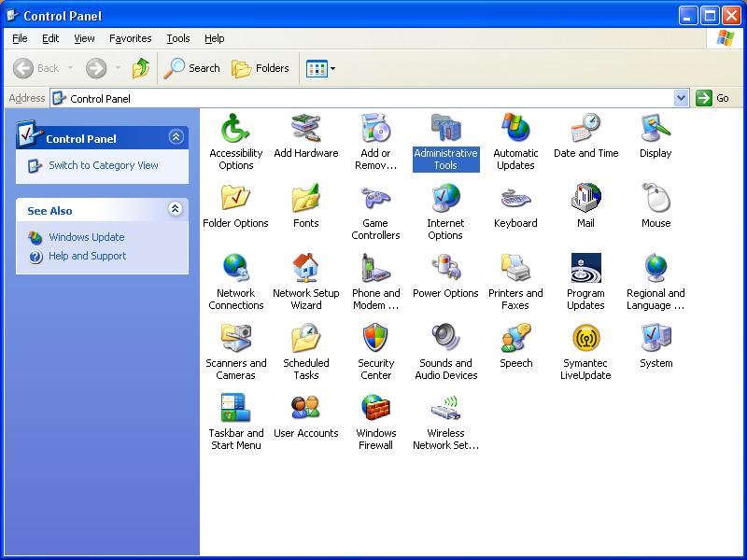Open the Views dropdown in toolbar
Screen dimensions: 747x560
(x=320, y=68)
